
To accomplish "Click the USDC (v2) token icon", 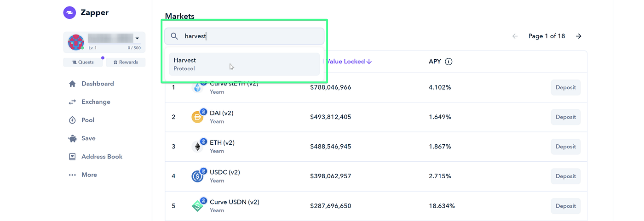I will point(197,176).
